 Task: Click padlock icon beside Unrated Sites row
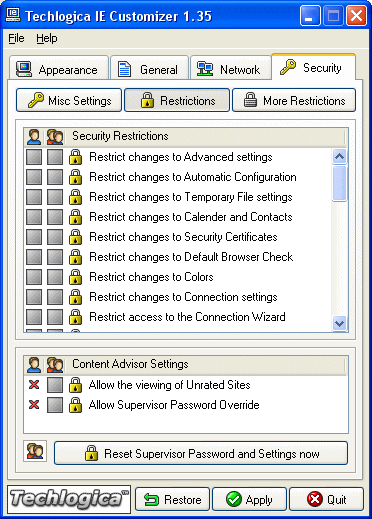tap(75, 385)
